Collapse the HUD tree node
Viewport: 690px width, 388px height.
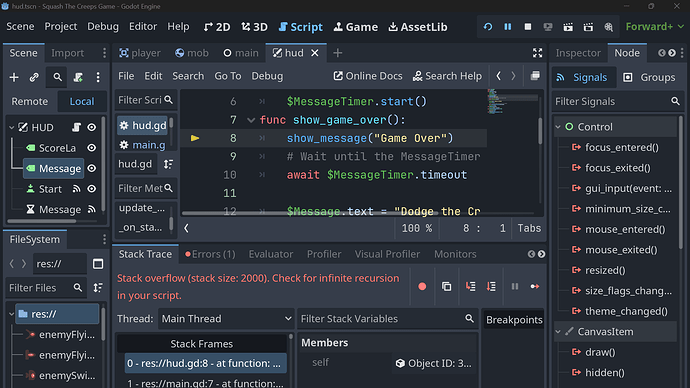[12, 128]
